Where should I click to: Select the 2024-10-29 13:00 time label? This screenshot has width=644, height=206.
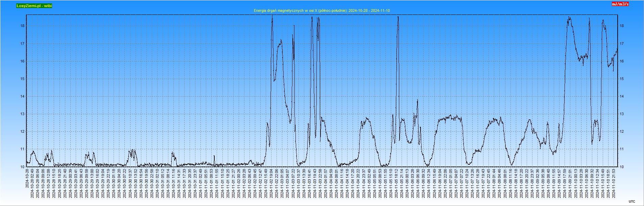click(x=92, y=183)
